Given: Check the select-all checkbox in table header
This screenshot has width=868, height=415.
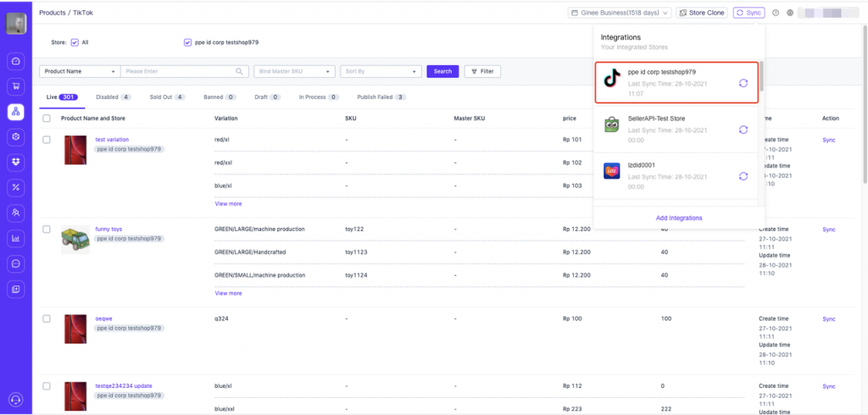Looking at the screenshot, I should (47, 119).
